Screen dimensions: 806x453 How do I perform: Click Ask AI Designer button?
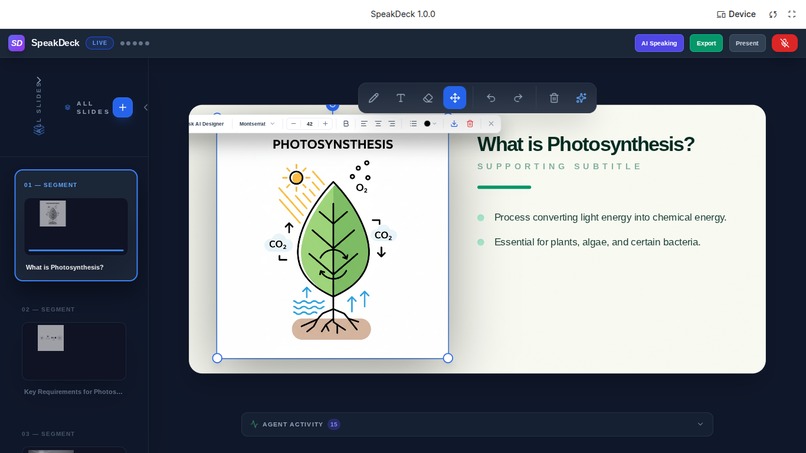point(207,124)
